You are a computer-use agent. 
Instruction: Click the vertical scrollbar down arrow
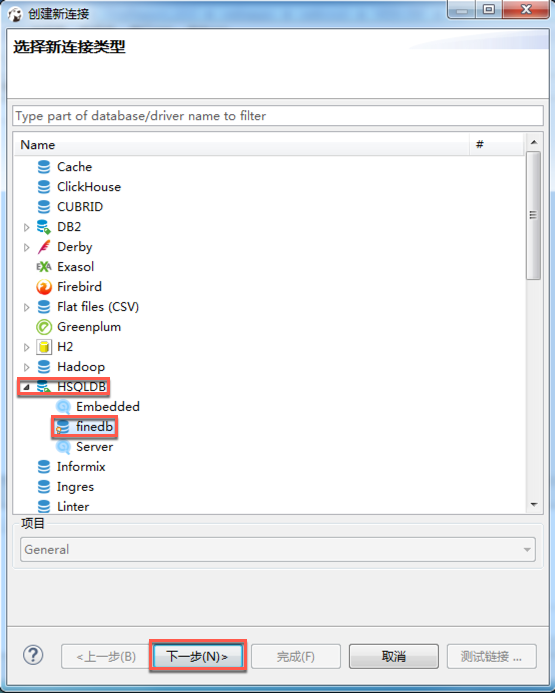534,504
